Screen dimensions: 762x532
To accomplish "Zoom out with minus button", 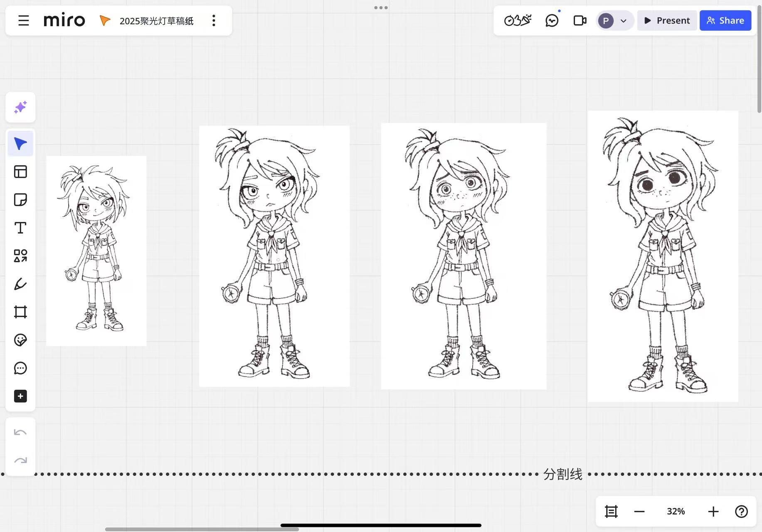I will coord(639,511).
